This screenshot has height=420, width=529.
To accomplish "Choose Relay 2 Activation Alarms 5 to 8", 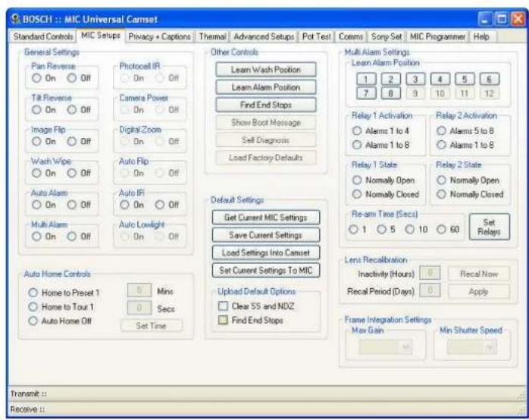I will [x=441, y=131].
